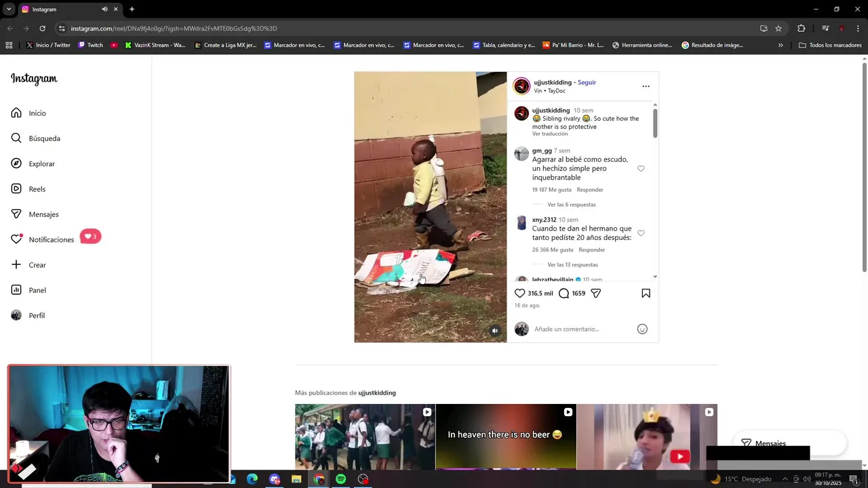Like the reel with heart icon
This screenshot has width=868, height=488.
tap(519, 293)
